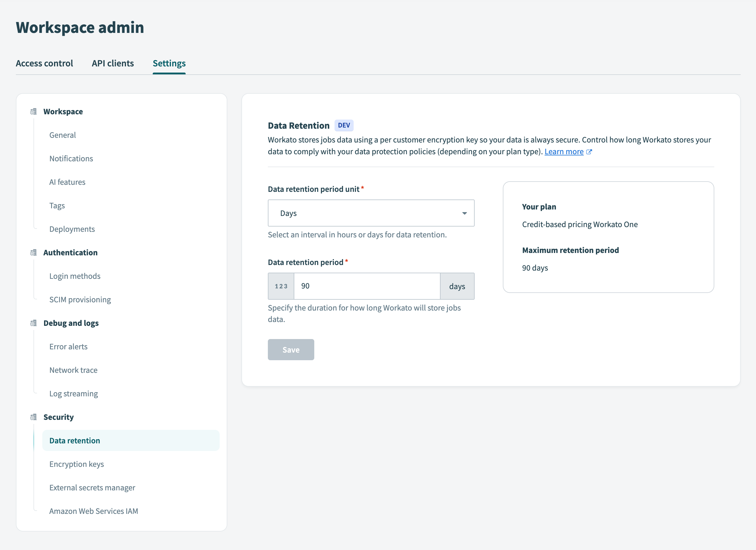Image resolution: width=756 pixels, height=550 pixels.
Task: Open Amazon Web Services IAM settings
Action: (94, 511)
